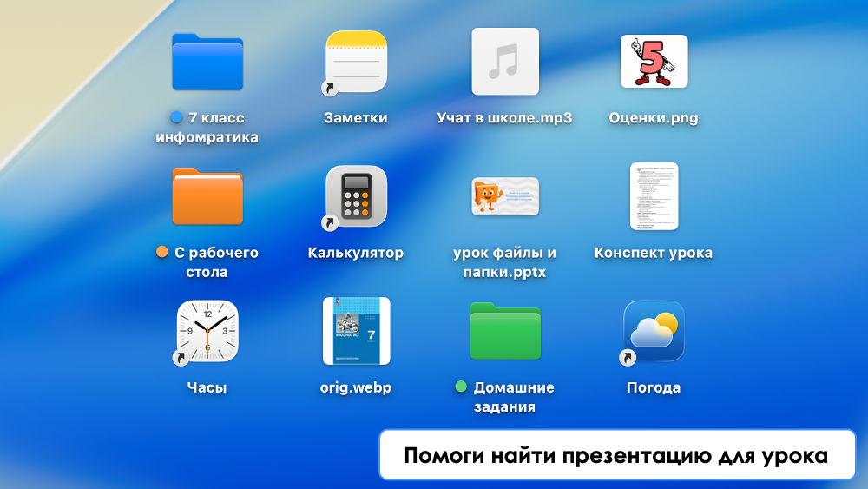
Task: Launch the Заметки notes app icon
Action: coord(356,62)
